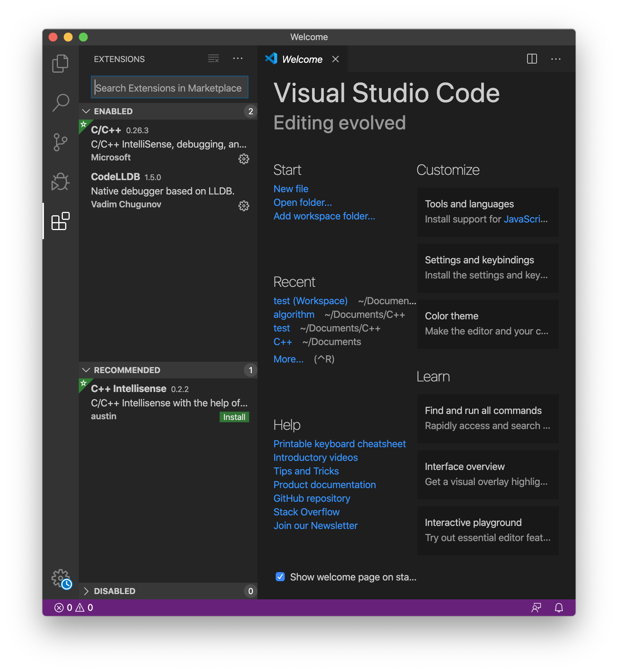Click the ENABLED count badge 2
This screenshot has height=672, width=618.
[250, 111]
